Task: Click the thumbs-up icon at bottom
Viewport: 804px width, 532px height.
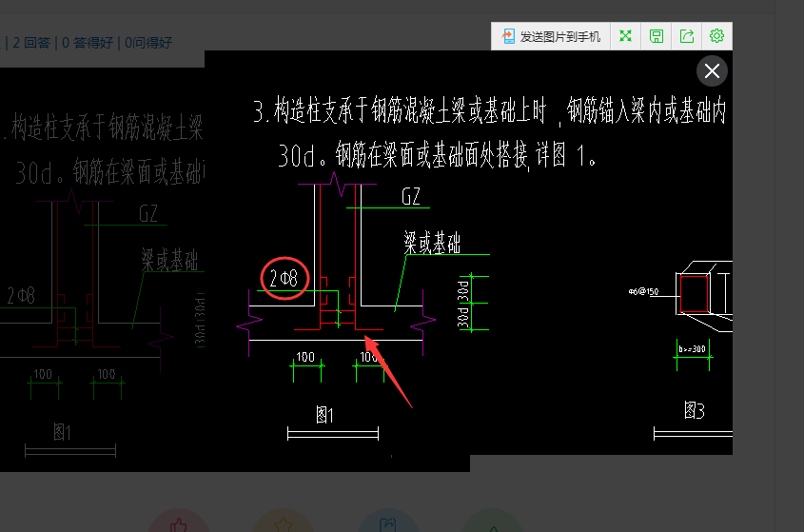Action: pyautogui.click(x=179, y=523)
